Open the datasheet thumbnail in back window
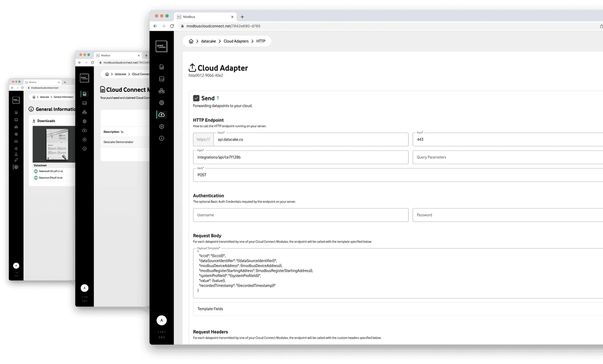Viewport: 603px width, 364px height. coord(54,144)
